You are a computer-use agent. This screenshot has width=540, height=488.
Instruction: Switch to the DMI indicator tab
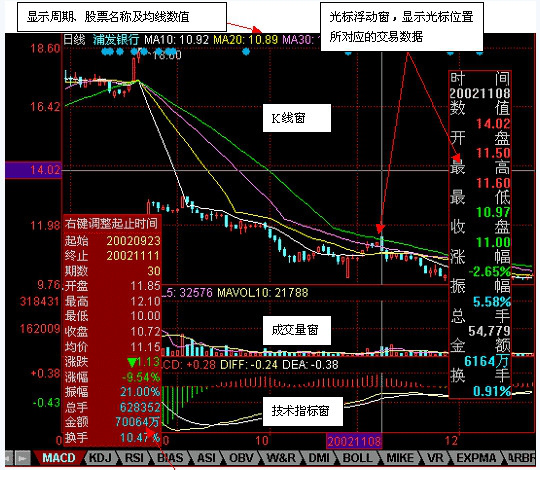pos(319,458)
